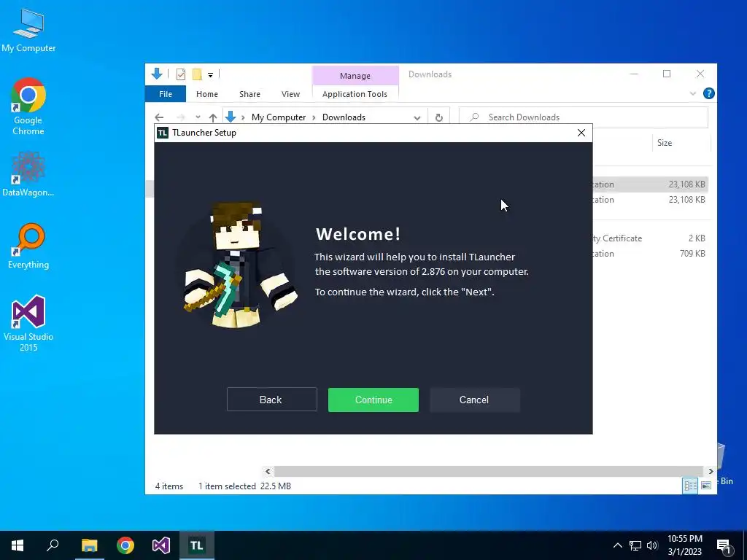Open Visual Studio 2015 desktop shortcut
This screenshot has width=747, height=560.
28,324
